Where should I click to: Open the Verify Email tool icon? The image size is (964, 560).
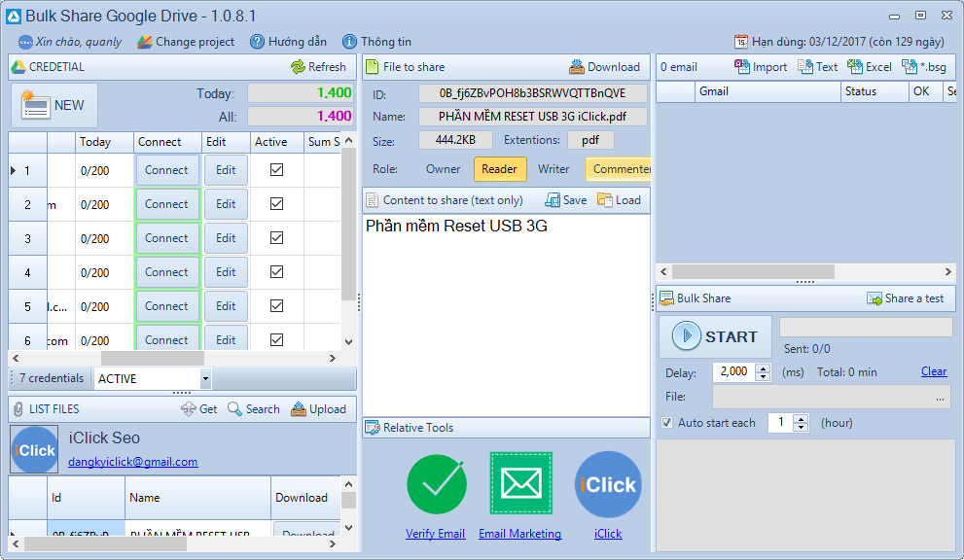coord(437,484)
